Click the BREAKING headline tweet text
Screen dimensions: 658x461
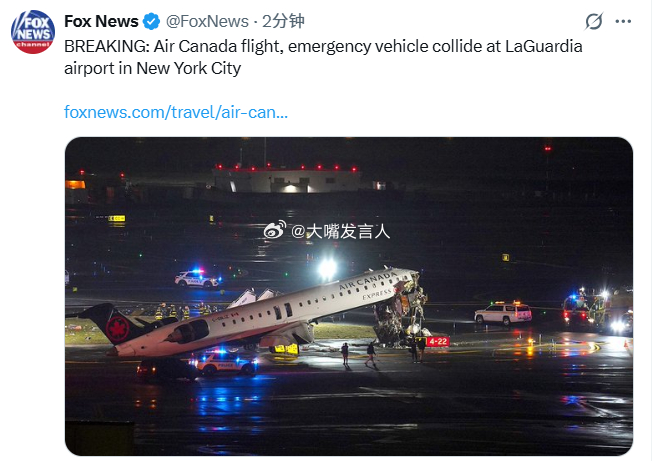(x=323, y=57)
